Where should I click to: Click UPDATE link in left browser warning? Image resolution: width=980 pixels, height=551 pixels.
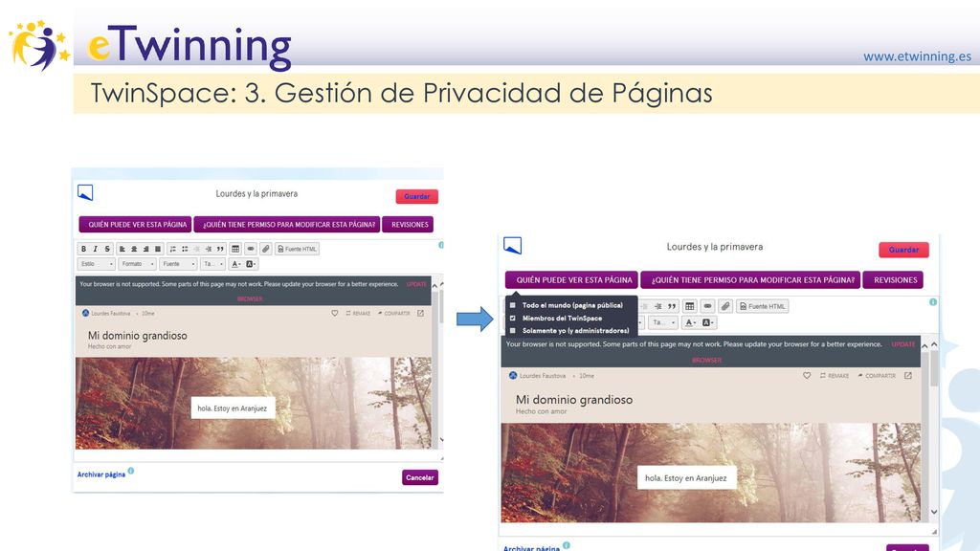coord(416,284)
